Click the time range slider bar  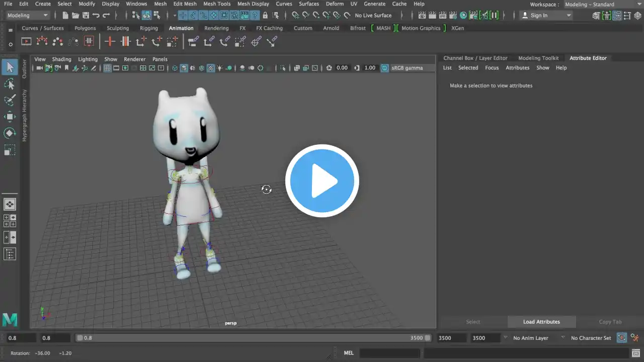coord(252,338)
